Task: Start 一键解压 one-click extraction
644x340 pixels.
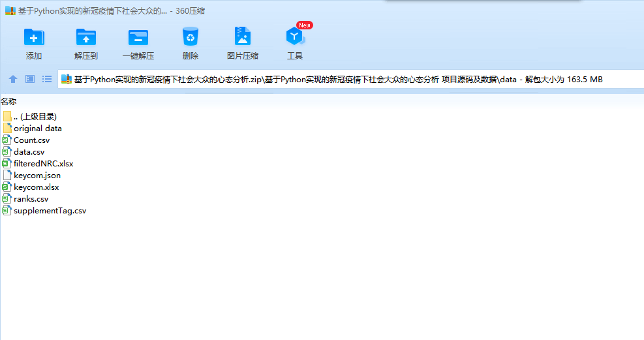Action: click(x=138, y=37)
